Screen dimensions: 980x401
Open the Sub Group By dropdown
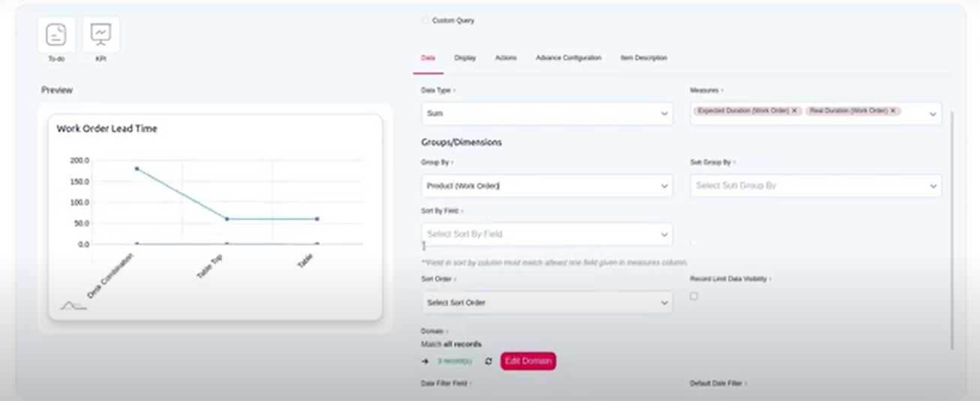[x=815, y=186]
